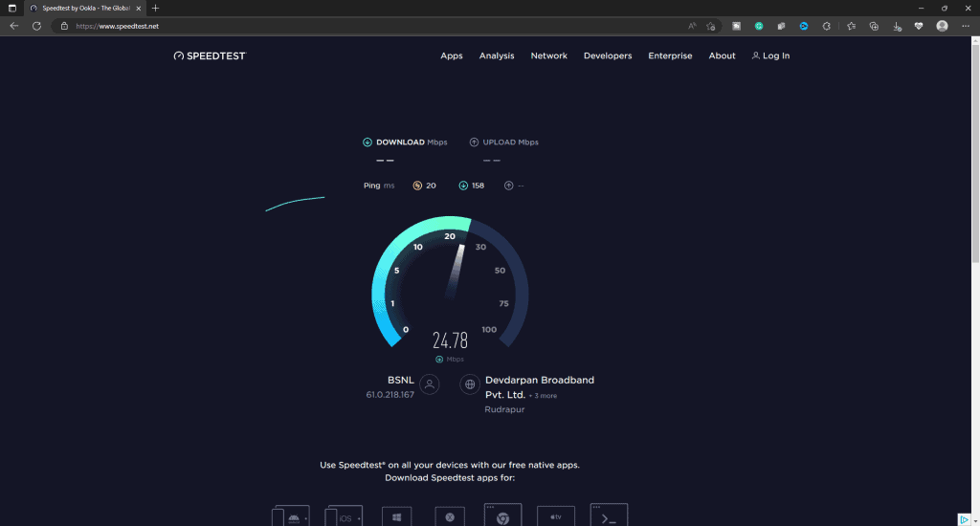The height and width of the screenshot is (526, 980).
Task: Open the About menu
Action: [722, 55]
